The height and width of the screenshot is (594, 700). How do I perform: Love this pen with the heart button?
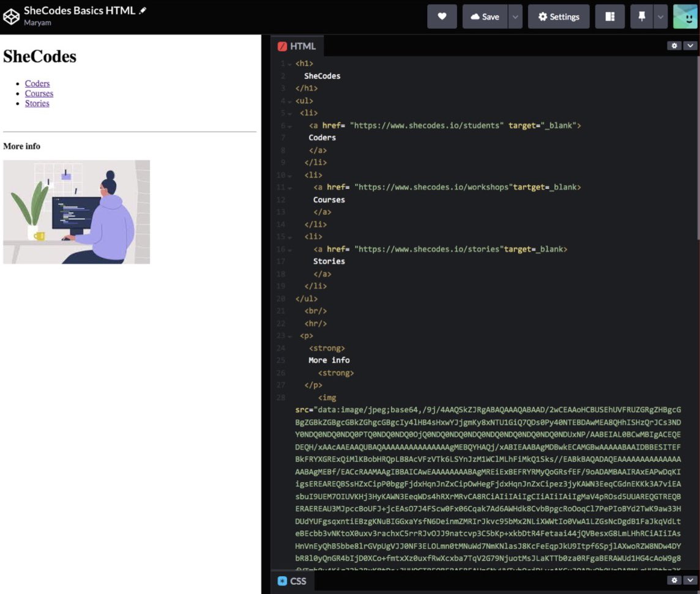click(x=442, y=17)
